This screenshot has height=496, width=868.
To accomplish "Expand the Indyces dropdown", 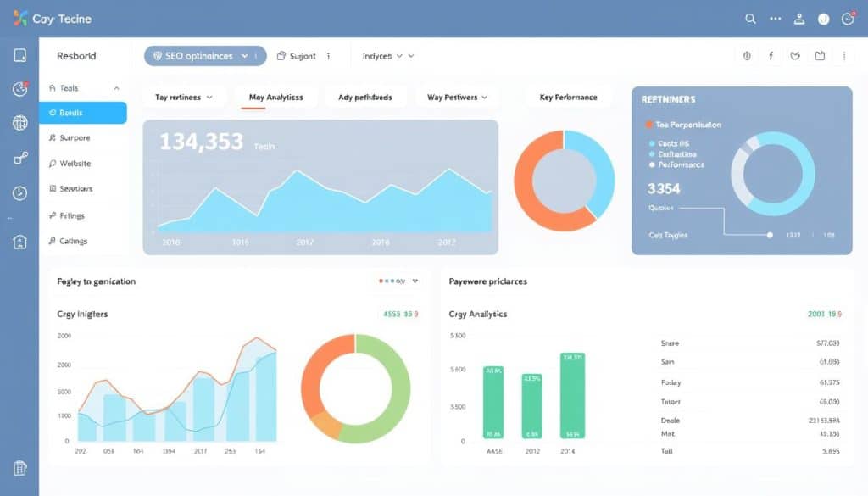I will [388, 56].
